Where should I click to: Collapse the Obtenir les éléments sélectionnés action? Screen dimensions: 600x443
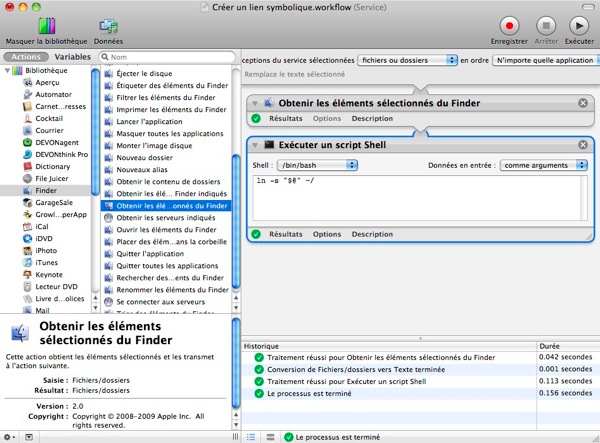click(255, 103)
